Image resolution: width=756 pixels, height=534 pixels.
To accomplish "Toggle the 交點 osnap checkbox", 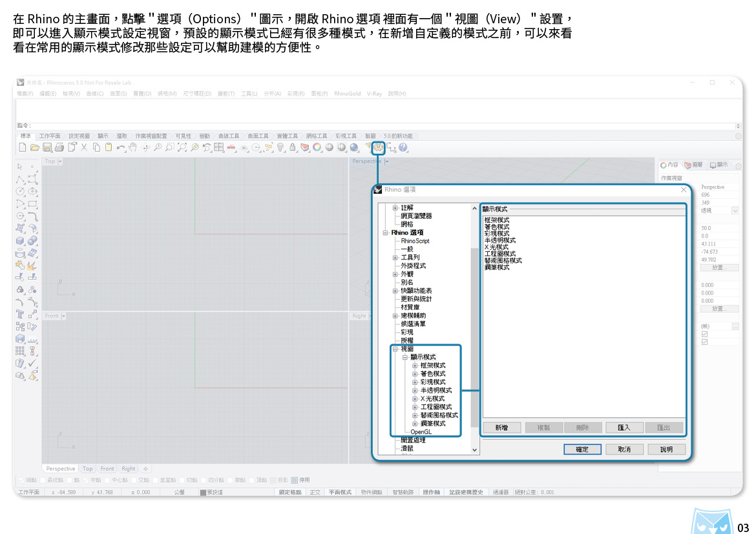I will coord(134,480).
